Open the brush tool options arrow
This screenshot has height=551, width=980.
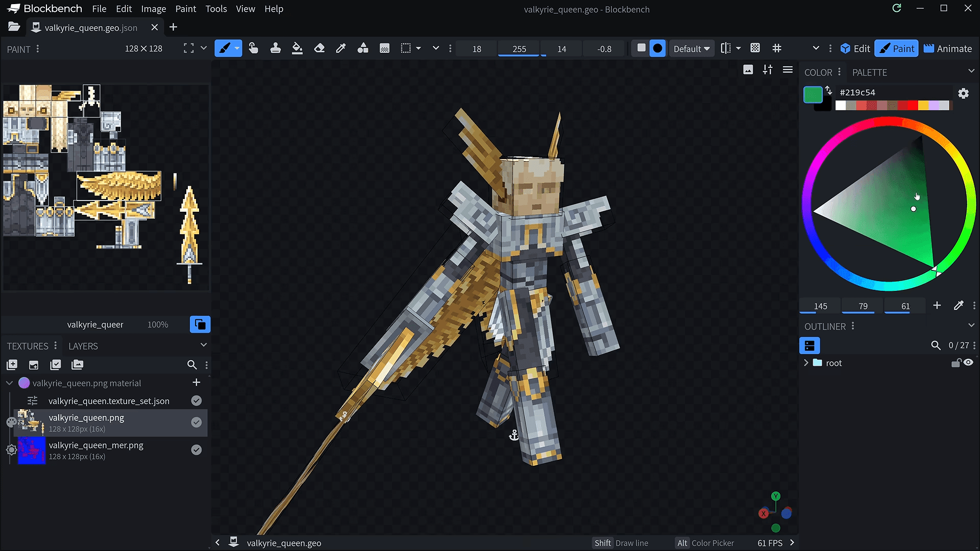[x=237, y=48]
